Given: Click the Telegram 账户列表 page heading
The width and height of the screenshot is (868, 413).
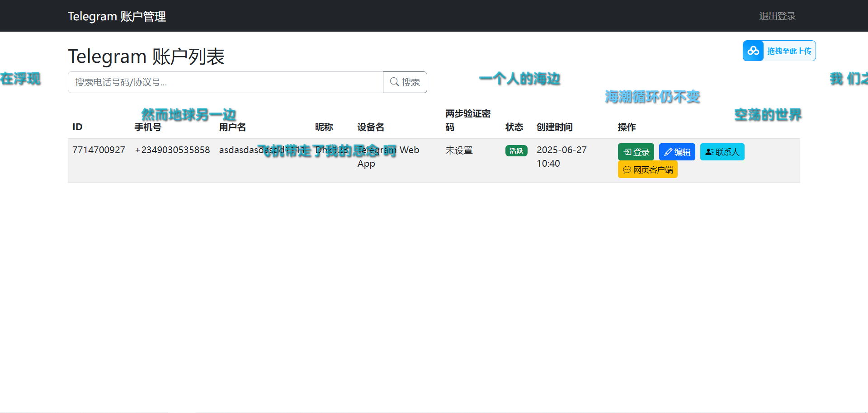Looking at the screenshot, I should (146, 56).
